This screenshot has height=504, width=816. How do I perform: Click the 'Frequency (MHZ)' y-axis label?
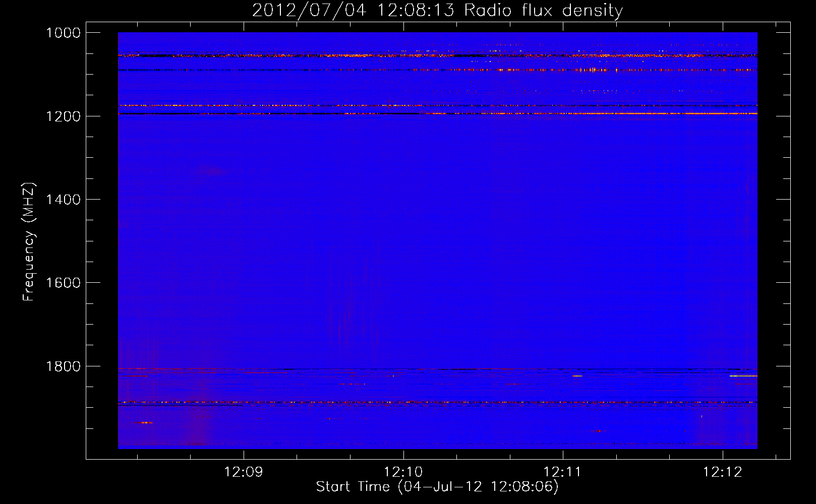pos(29,242)
